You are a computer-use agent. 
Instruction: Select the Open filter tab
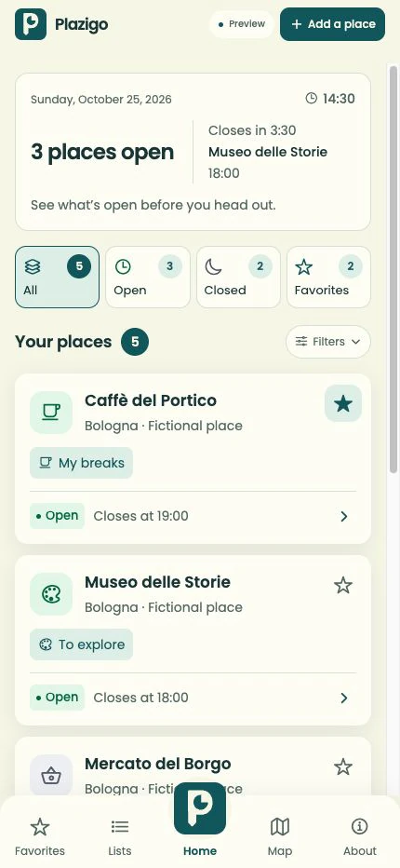pos(148,277)
